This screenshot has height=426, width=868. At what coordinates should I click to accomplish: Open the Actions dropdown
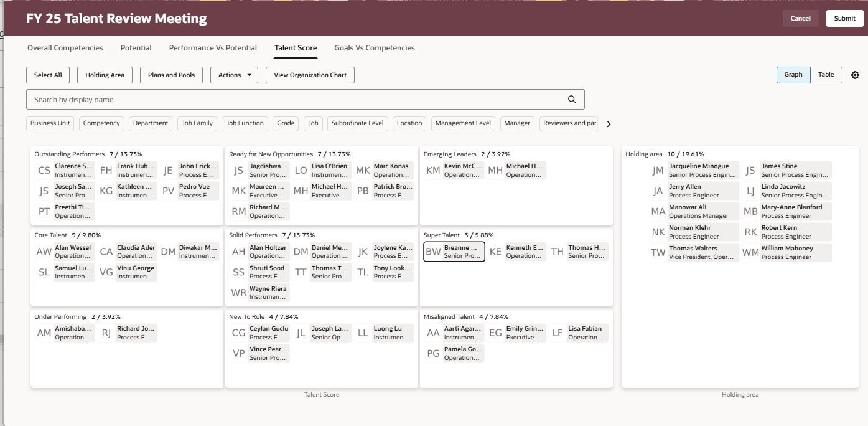click(234, 75)
